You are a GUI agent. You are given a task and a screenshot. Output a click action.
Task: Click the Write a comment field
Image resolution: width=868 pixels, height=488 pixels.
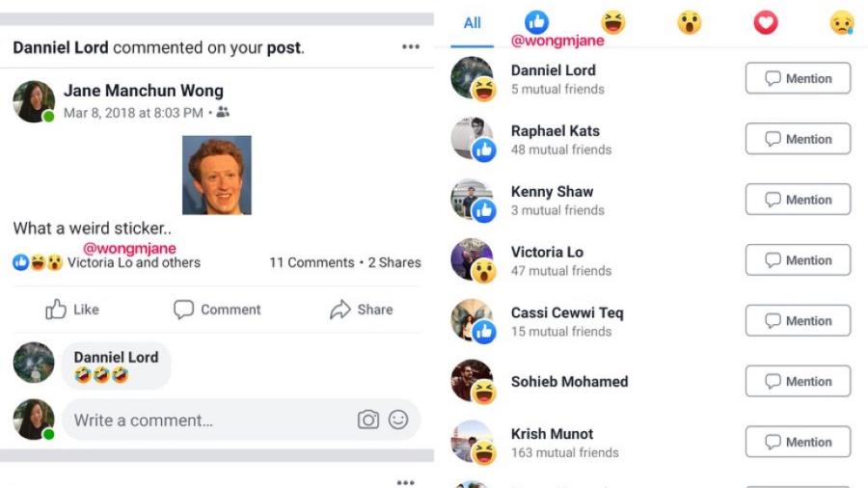(203, 420)
